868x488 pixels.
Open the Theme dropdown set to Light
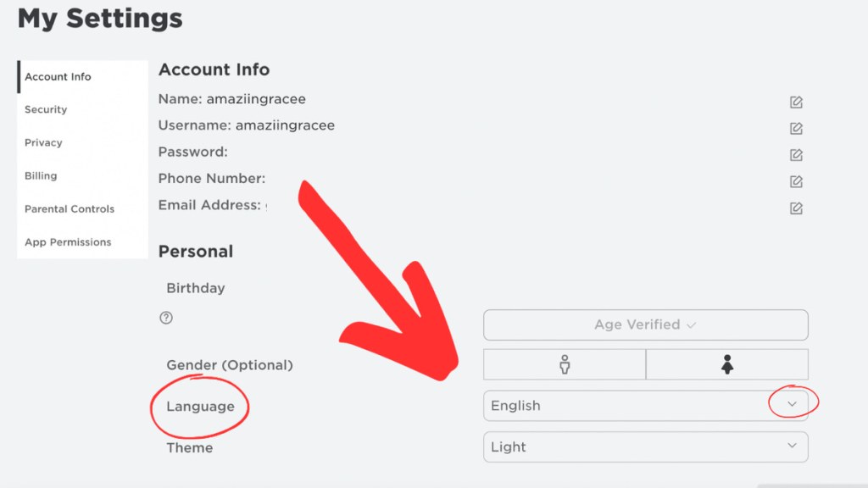(645, 447)
